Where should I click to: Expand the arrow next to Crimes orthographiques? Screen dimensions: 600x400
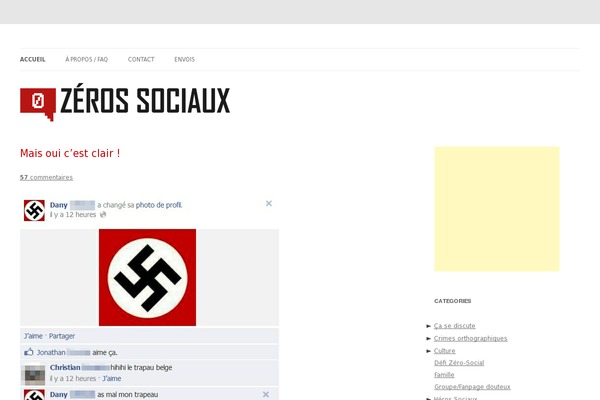429,339
